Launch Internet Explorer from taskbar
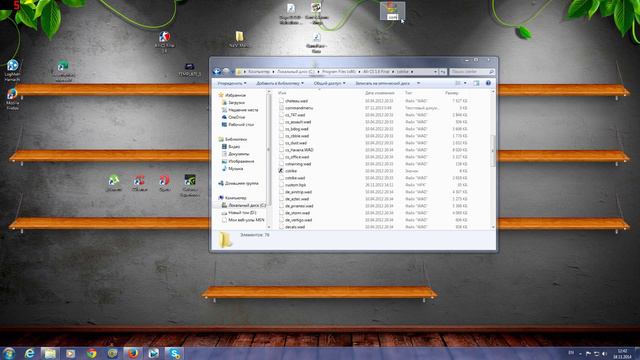This screenshot has width=640, height=360. pos(29,353)
